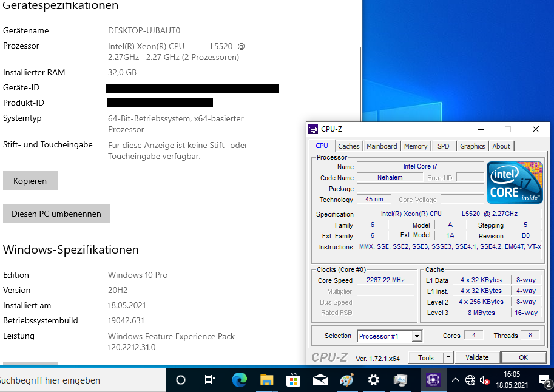Viewport: 554px width, 392px height.
Task: Click the Kopieren button under device specifications
Action: click(30, 181)
